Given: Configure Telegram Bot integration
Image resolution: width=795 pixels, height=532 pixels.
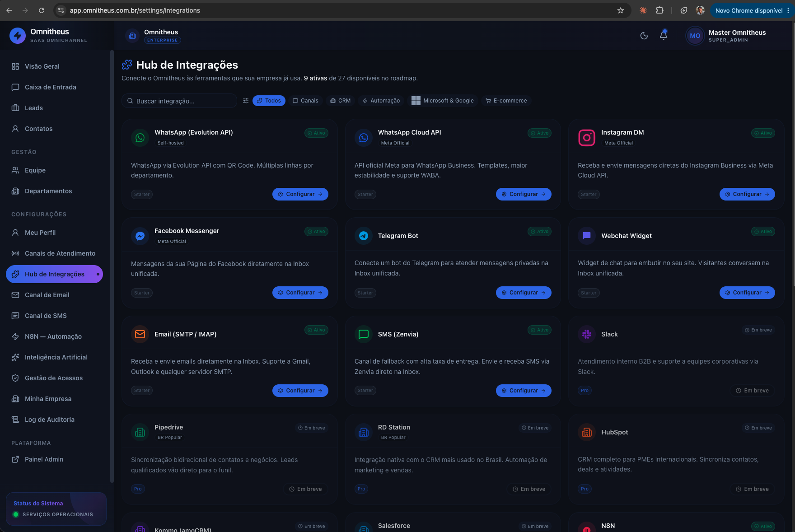Looking at the screenshot, I should point(524,293).
